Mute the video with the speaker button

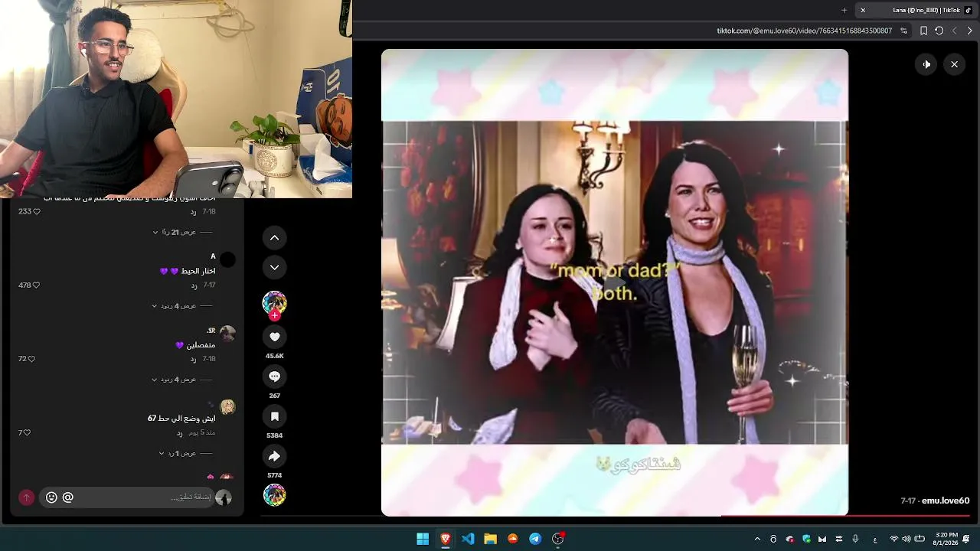pyautogui.click(x=926, y=64)
